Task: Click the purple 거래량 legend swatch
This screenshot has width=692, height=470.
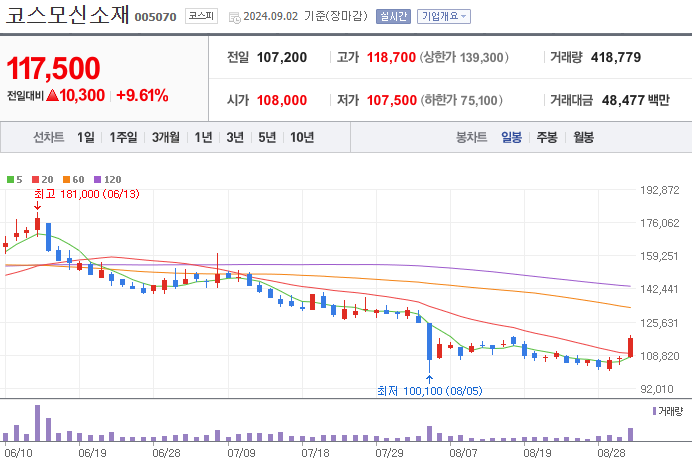Action: 654,411
